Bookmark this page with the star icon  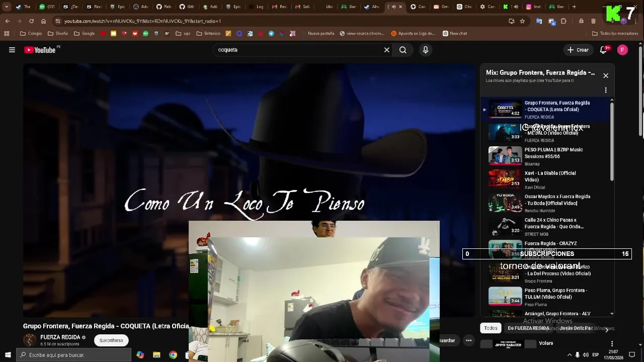(x=522, y=21)
